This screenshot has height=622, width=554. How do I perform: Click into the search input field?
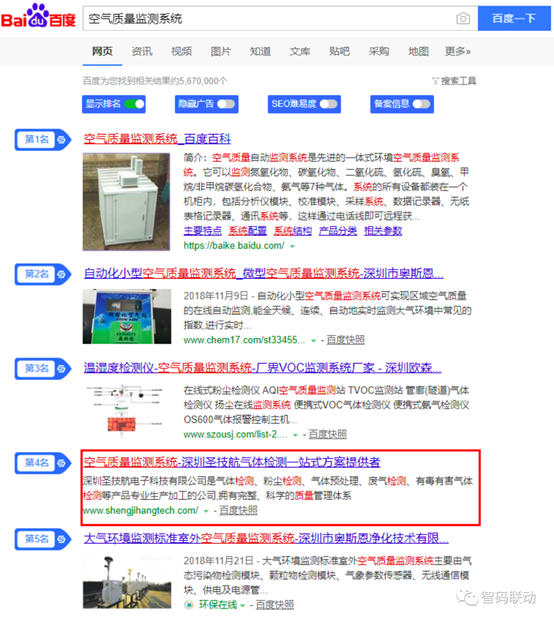click(270, 19)
